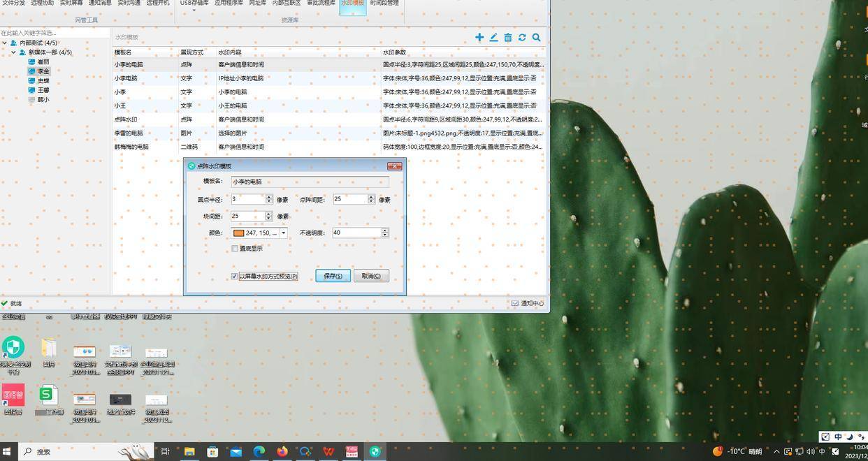Launch File Explorer from the taskbar
This screenshot has width=868, height=461.
(x=189, y=452)
